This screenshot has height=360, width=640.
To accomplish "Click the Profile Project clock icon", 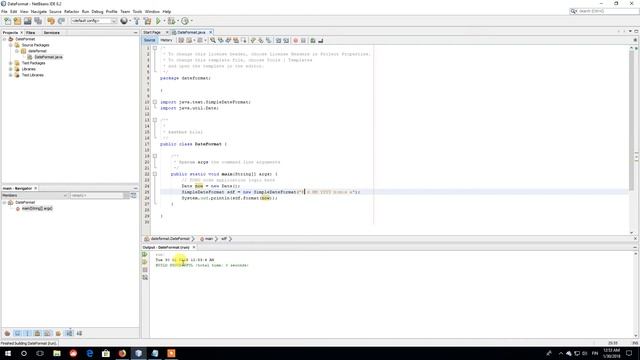I will tap(185, 21).
